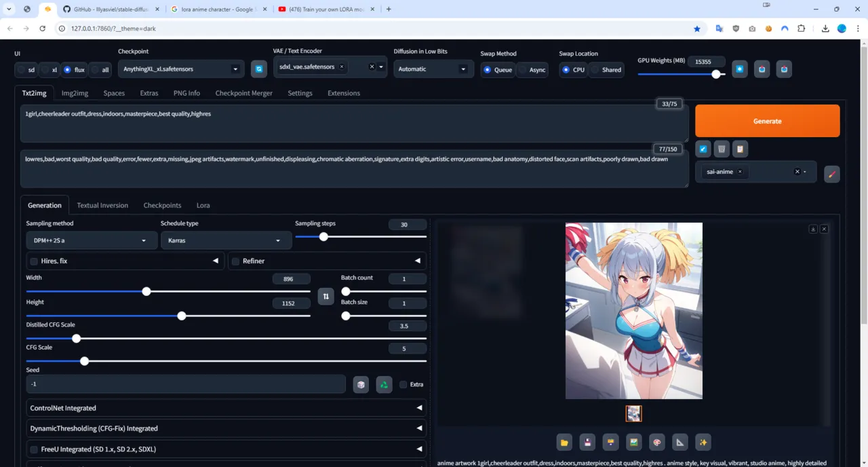Open the styles dropdown arrow
Viewport: 868px width, 467px height.
tap(805, 172)
